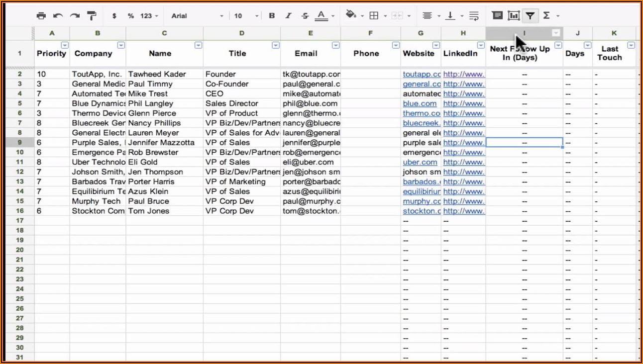Open the Priority column filter dropdown
Viewport: 643px width, 364px height.
pos(65,45)
